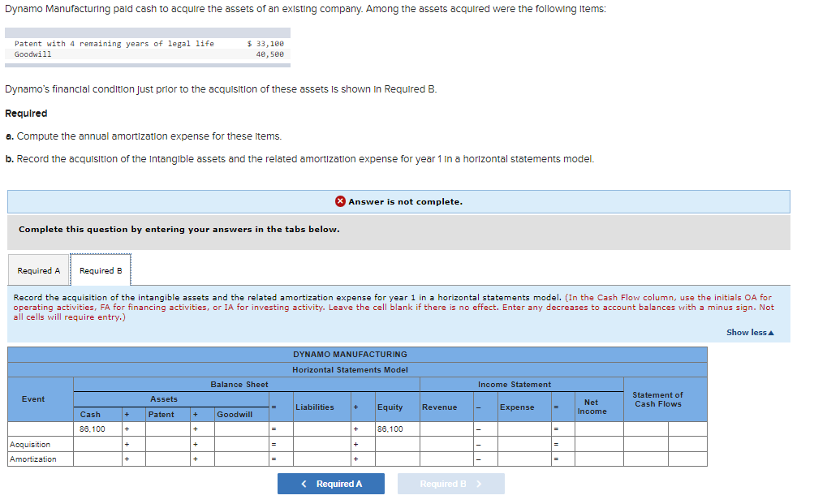Click the Cash cell in Acquisition row
814x504 pixels.
[x=97, y=444]
